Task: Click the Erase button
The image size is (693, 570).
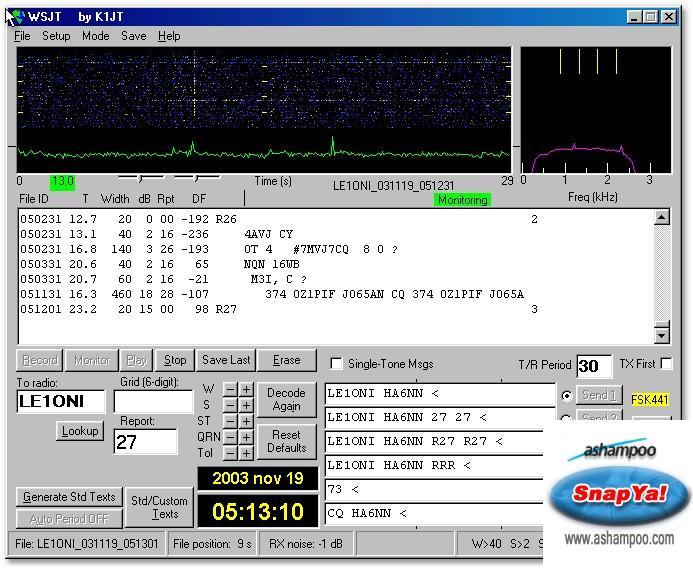Action: [x=286, y=361]
